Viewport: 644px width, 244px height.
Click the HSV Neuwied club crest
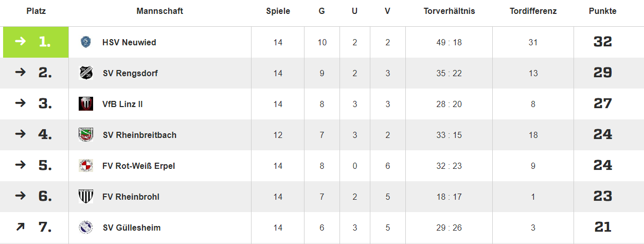coord(86,42)
